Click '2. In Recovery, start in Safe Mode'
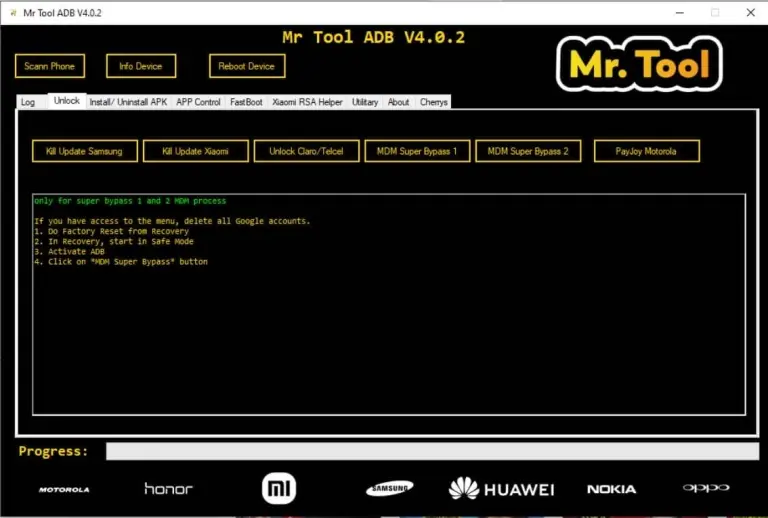Viewport: 768px width, 518px height. tap(114, 241)
